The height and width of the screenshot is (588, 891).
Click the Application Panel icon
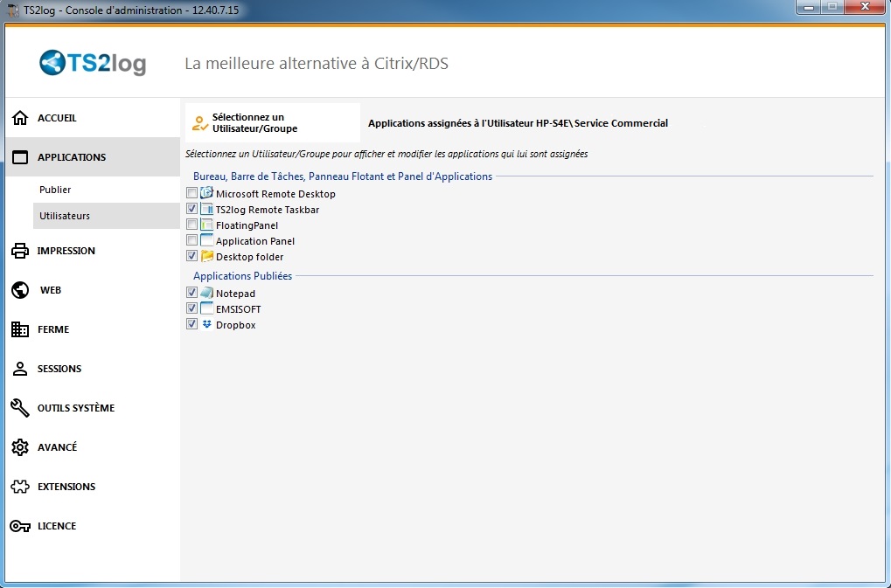(x=207, y=240)
